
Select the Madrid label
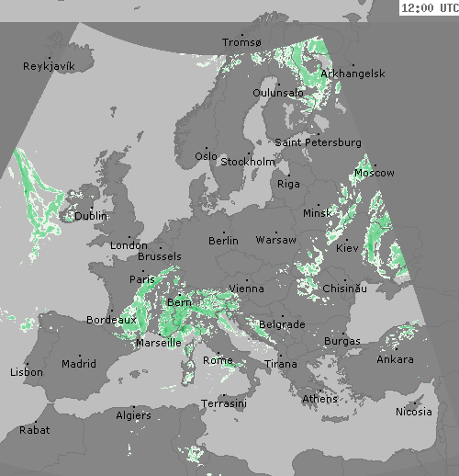click(79, 364)
